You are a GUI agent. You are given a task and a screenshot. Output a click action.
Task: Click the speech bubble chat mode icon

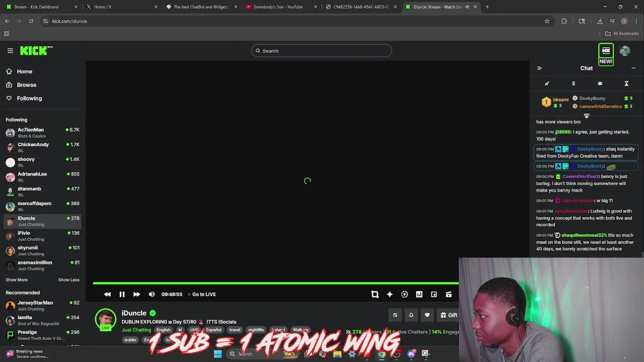click(x=600, y=83)
